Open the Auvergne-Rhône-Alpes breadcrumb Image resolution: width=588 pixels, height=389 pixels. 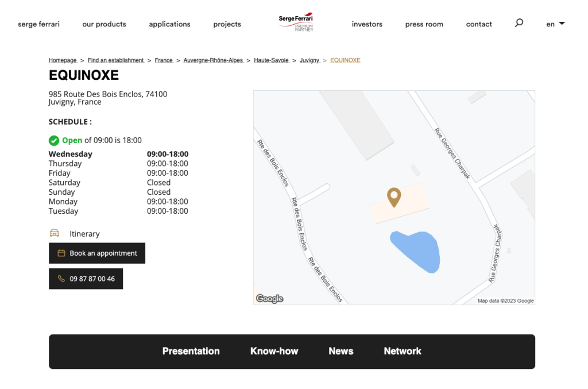[x=214, y=60]
